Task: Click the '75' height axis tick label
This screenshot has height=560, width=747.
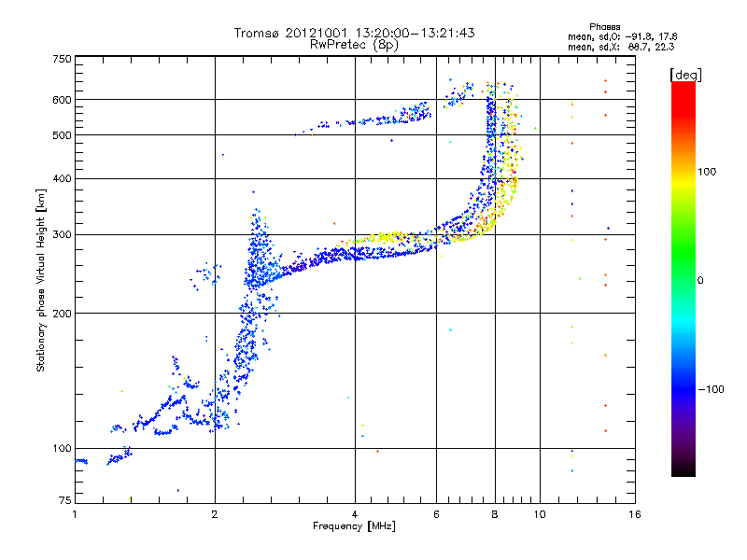Action: [65, 500]
